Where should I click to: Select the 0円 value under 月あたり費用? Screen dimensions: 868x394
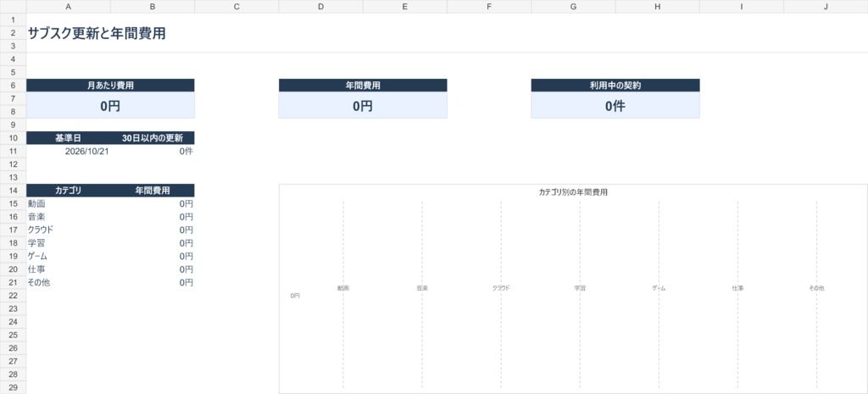pos(111,105)
